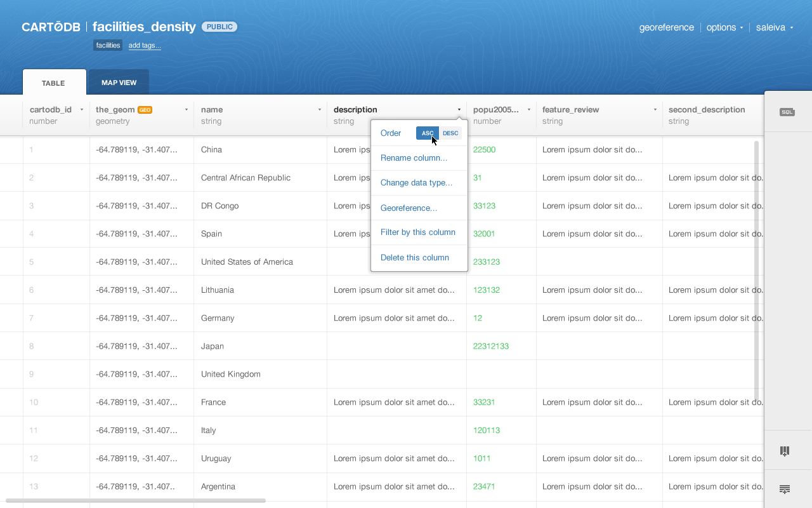Image resolution: width=812 pixels, height=508 pixels.
Task: Click the PUBLIC privacy badge
Action: [219, 27]
